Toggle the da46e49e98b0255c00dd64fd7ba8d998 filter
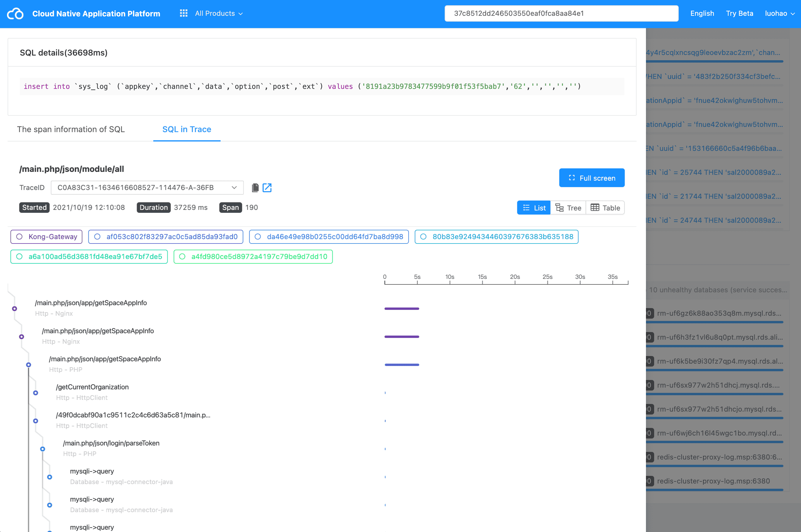The image size is (801, 532). coord(329,237)
